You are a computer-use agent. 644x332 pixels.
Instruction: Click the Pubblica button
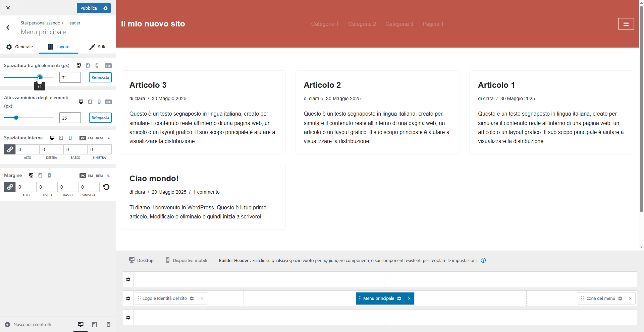[89, 8]
